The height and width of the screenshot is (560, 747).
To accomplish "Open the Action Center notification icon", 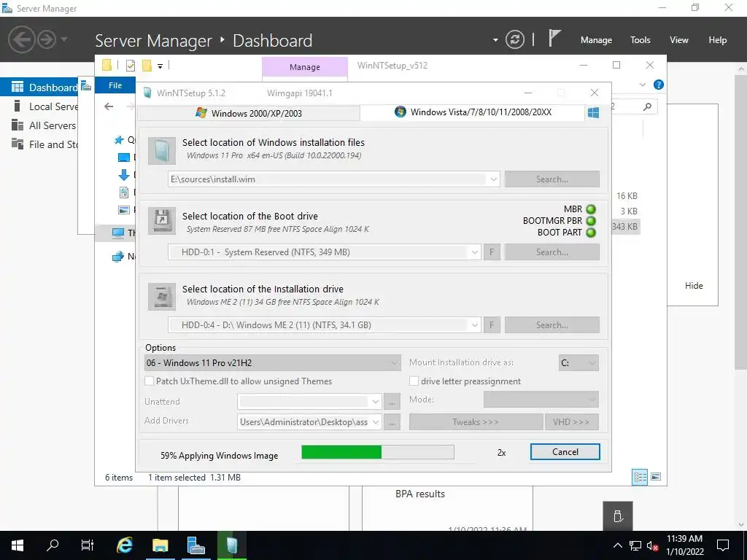I will click(x=723, y=545).
